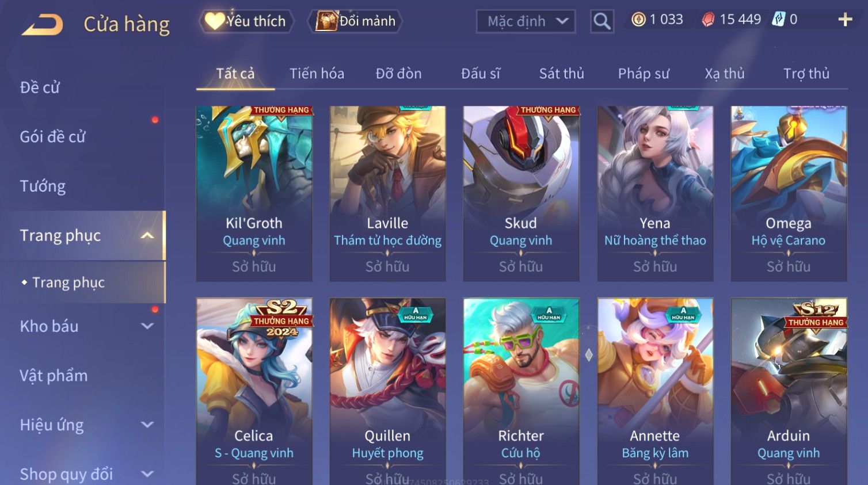Click the plus icon to add currency

point(845,20)
